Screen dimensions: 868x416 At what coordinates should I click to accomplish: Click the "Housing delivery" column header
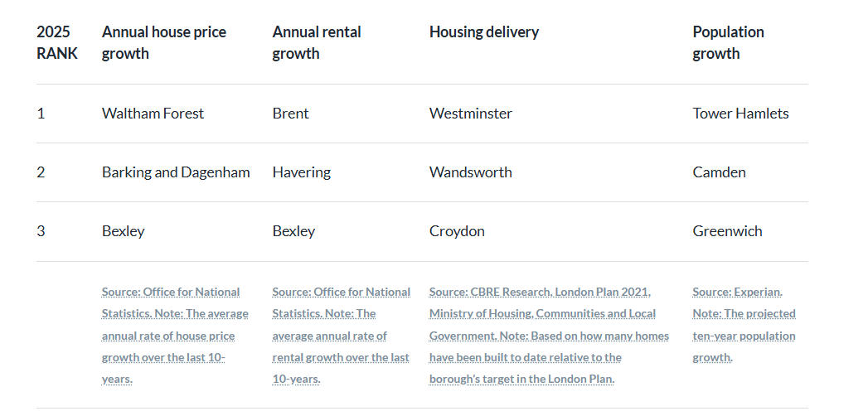[484, 32]
